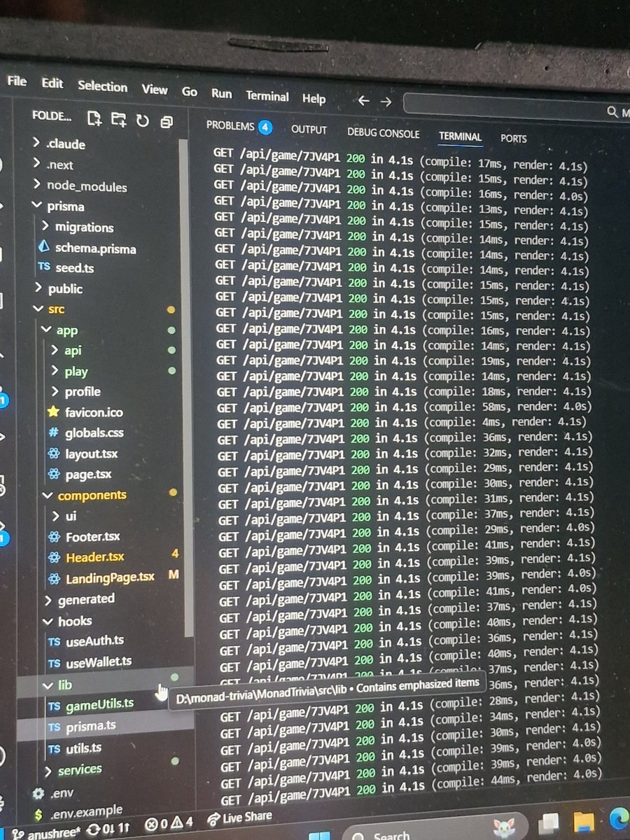Open the Header.tsx file
Viewport: 630px width, 840px height.
click(94, 556)
